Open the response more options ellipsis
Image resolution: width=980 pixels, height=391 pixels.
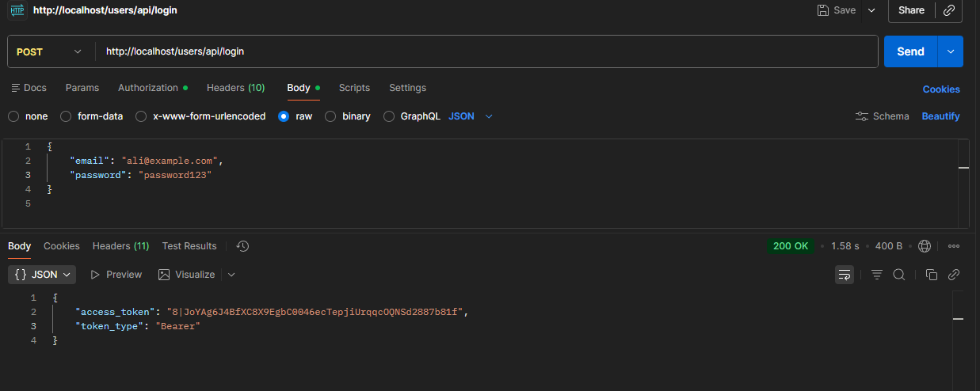(954, 246)
